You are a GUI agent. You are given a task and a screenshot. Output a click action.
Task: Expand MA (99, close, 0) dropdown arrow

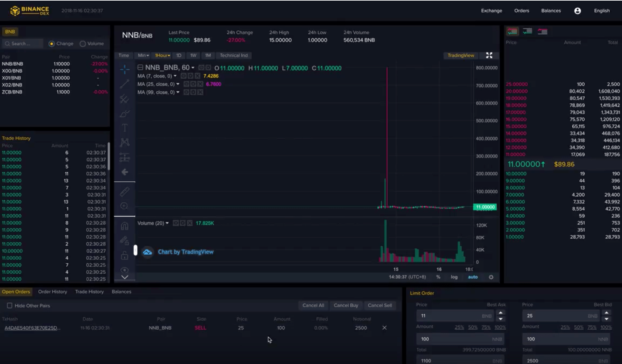click(178, 92)
